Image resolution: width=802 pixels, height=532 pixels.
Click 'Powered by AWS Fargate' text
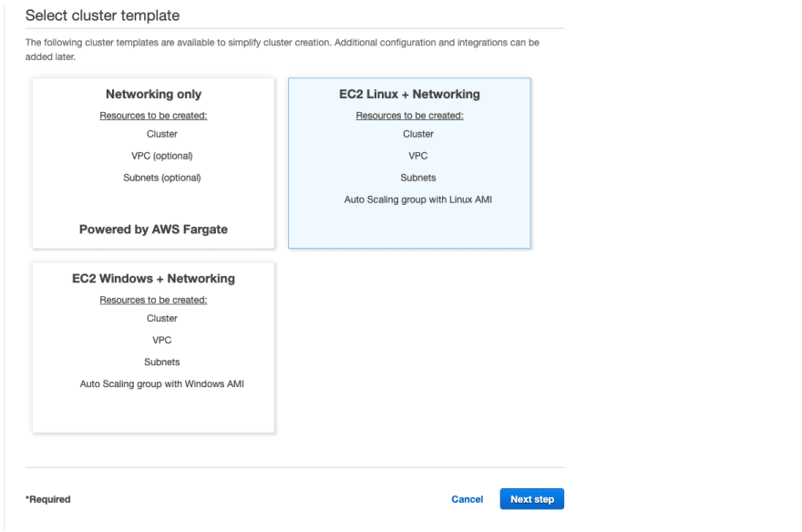[x=153, y=230]
